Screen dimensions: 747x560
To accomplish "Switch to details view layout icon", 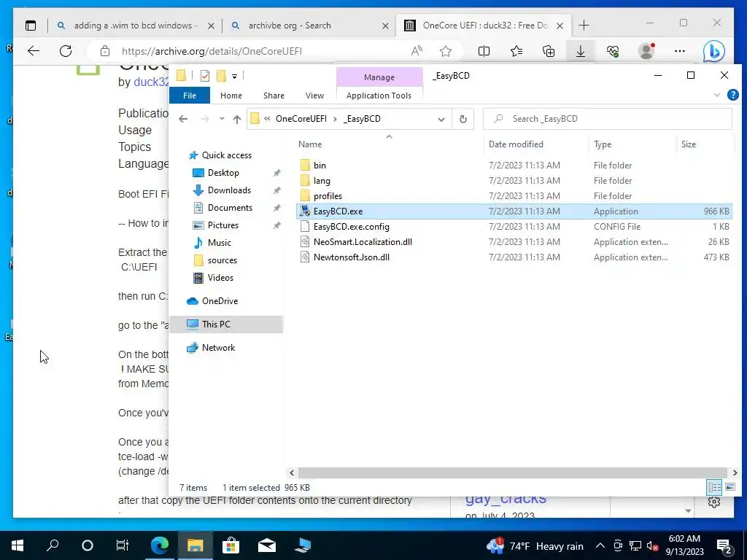I will 715,487.
